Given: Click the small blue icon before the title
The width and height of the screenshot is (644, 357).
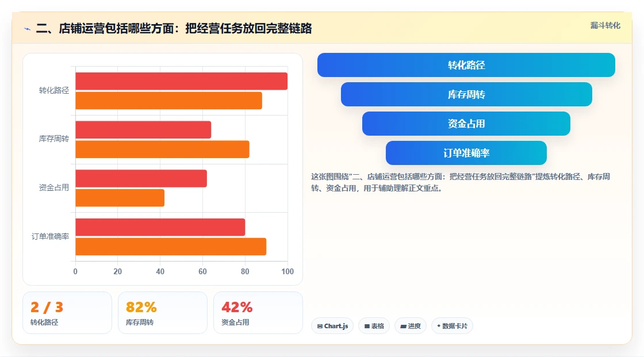Looking at the screenshot, I should [x=28, y=29].
